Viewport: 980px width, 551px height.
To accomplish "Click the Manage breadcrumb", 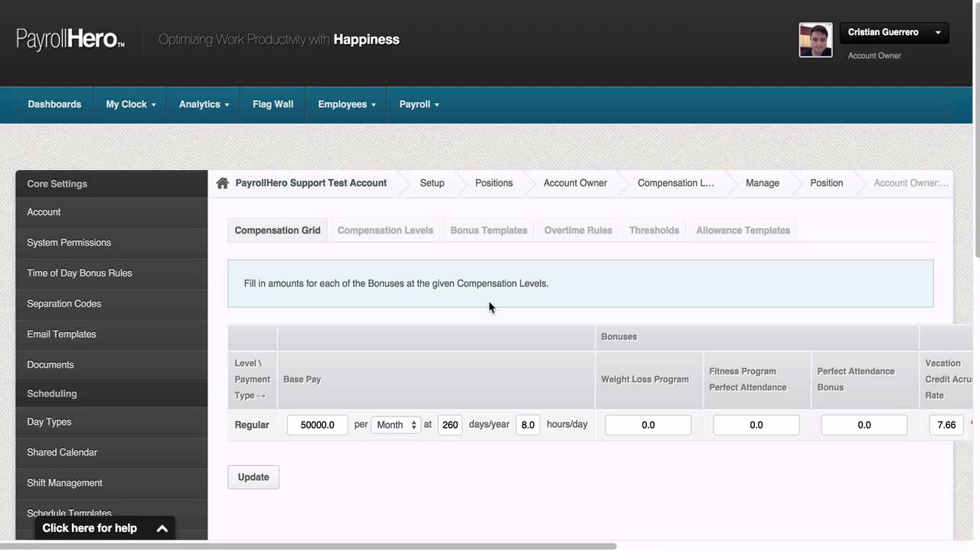I will pos(763,183).
